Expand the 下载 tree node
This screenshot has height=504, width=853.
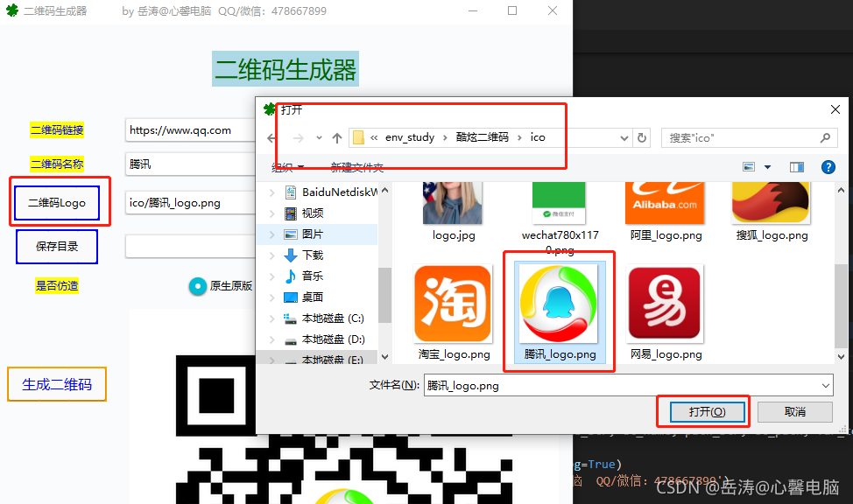(272, 255)
